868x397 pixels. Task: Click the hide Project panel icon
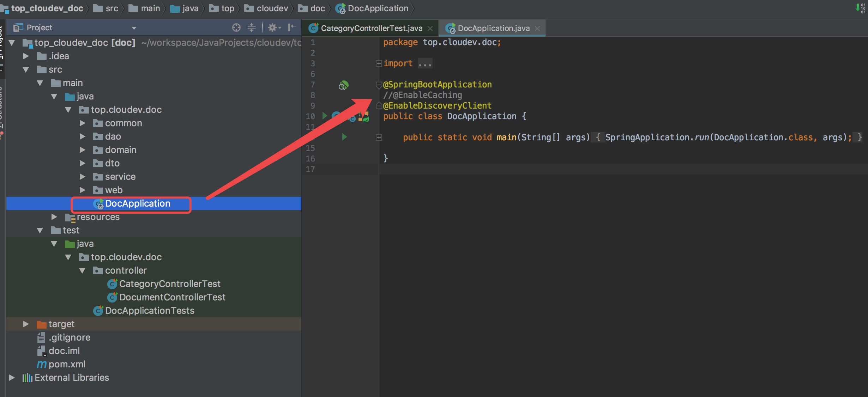point(292,28)
